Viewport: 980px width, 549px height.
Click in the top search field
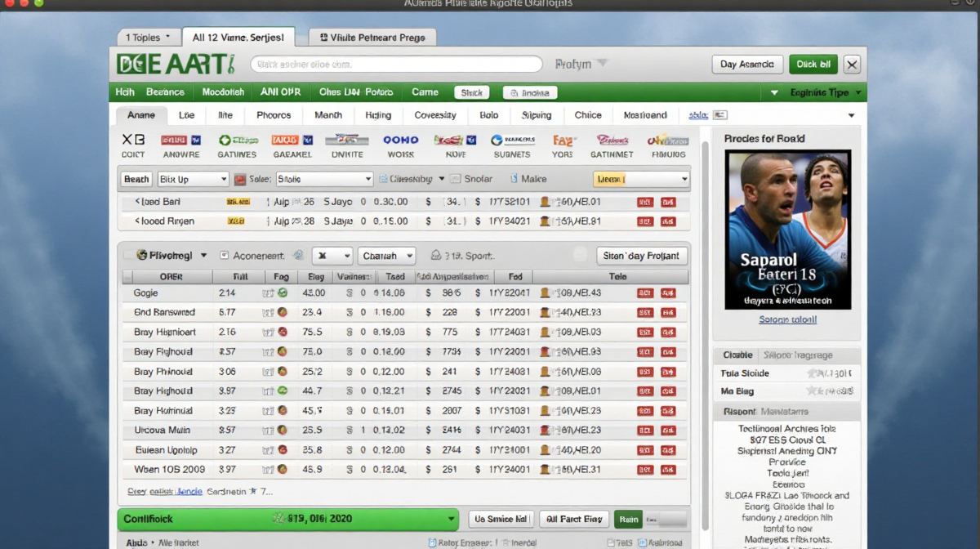pos(396,65)
